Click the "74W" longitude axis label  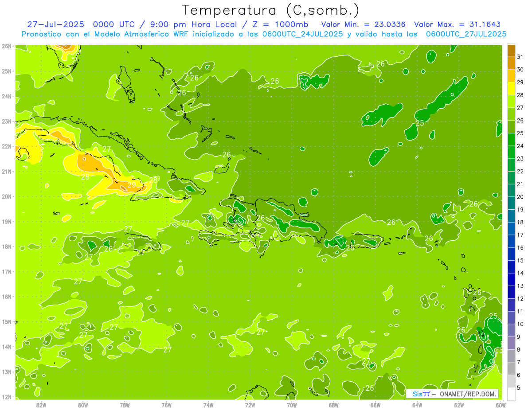[x=208, y=405]
